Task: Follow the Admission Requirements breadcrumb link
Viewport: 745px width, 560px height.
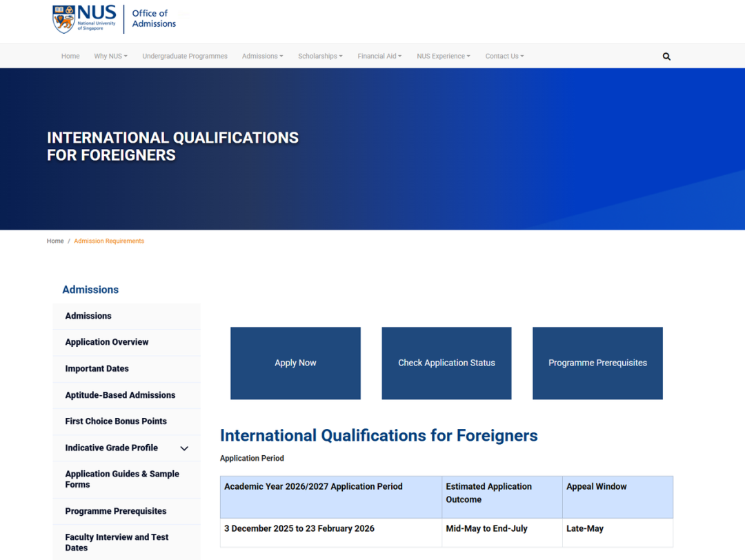Action: tap(109, 241)
